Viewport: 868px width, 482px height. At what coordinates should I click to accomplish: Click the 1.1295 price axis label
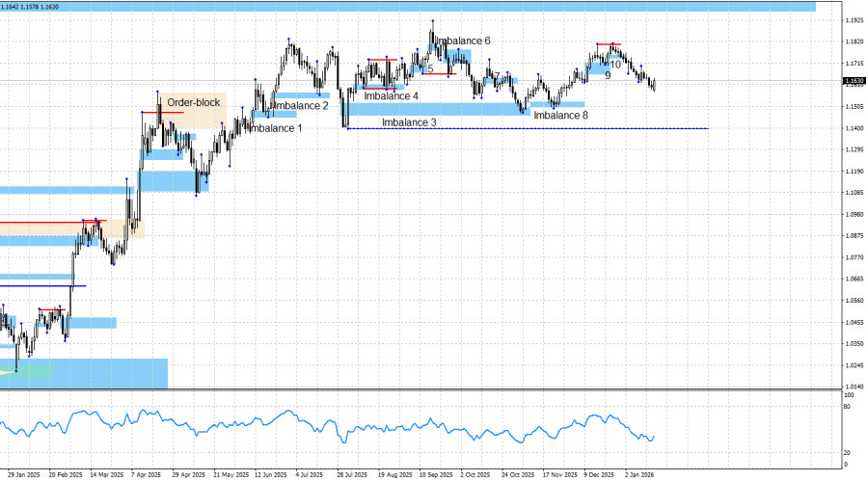[x=854, y=150]
